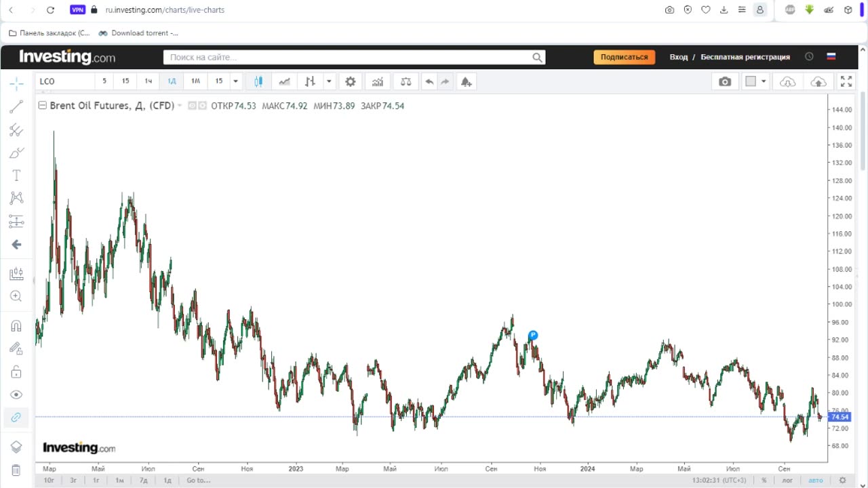868x488 pixels.
Task: Toggle hide all drawings eye icon
Action: (x=16, y=394)
